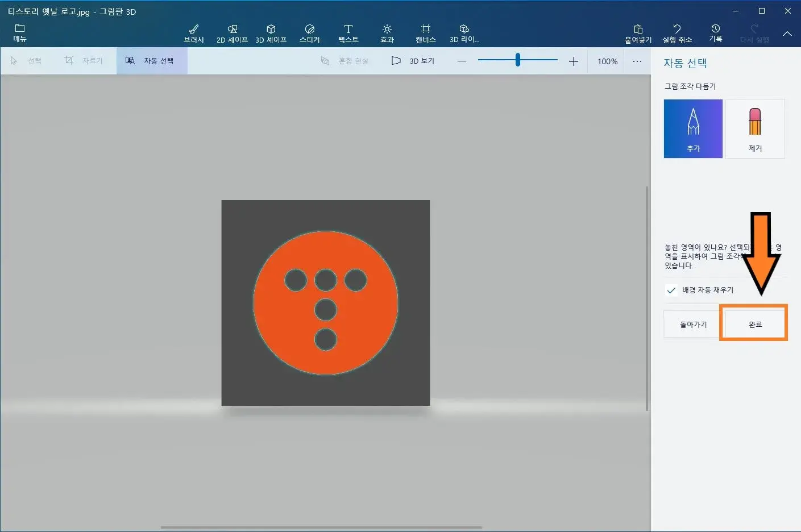Activate 자동 선택 magic select

point(152,61)
